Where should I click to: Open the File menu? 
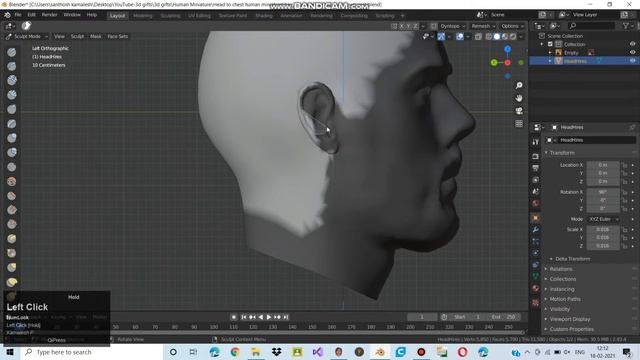[x=18, y=15]
